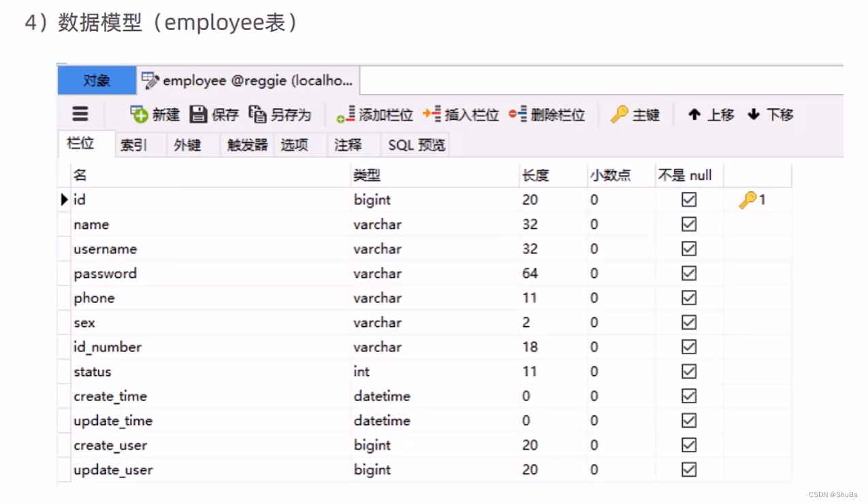Select the create_user field cell

click(210, 445)
